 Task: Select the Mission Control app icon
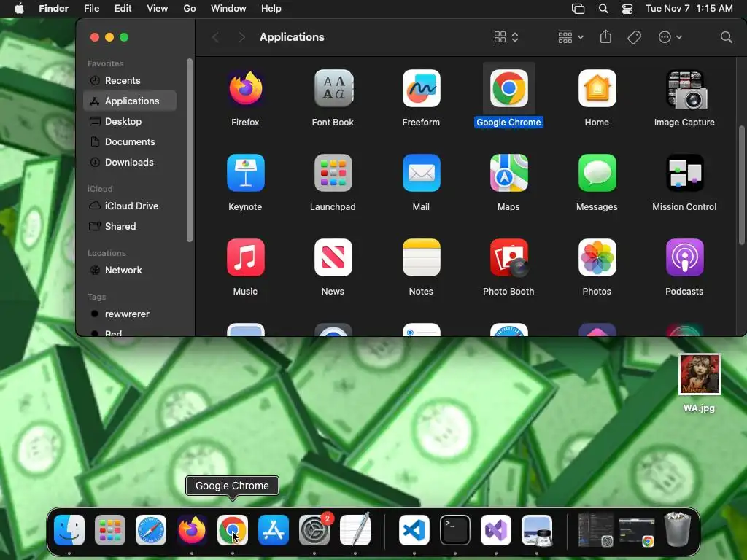pos(684,173)
